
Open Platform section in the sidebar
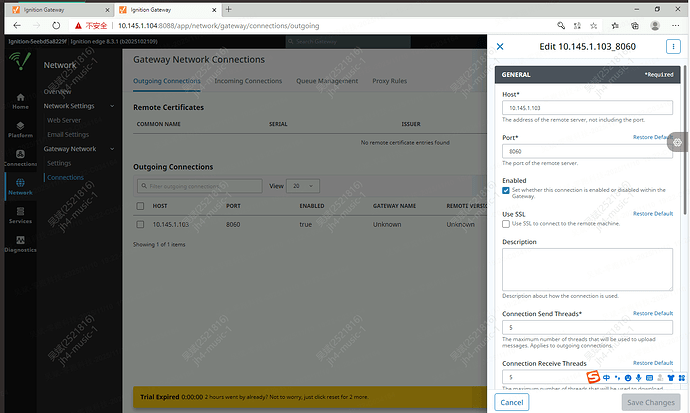pos(20,130)
